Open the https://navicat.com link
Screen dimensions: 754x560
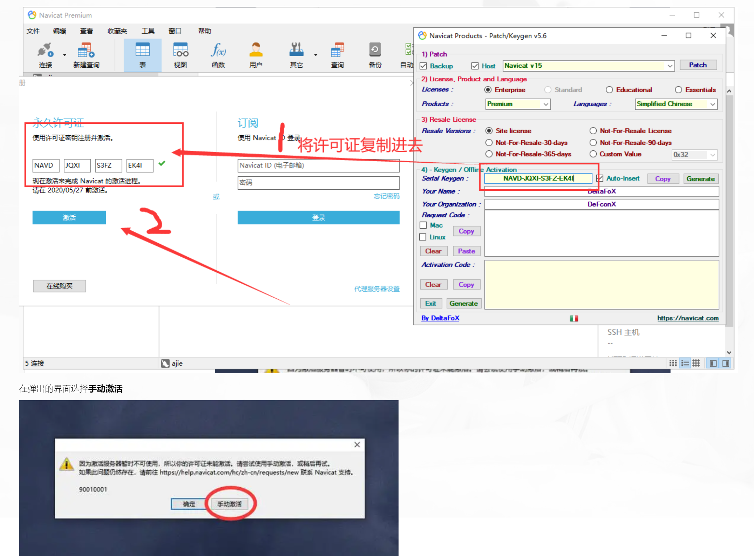click(x=688, y=318)
